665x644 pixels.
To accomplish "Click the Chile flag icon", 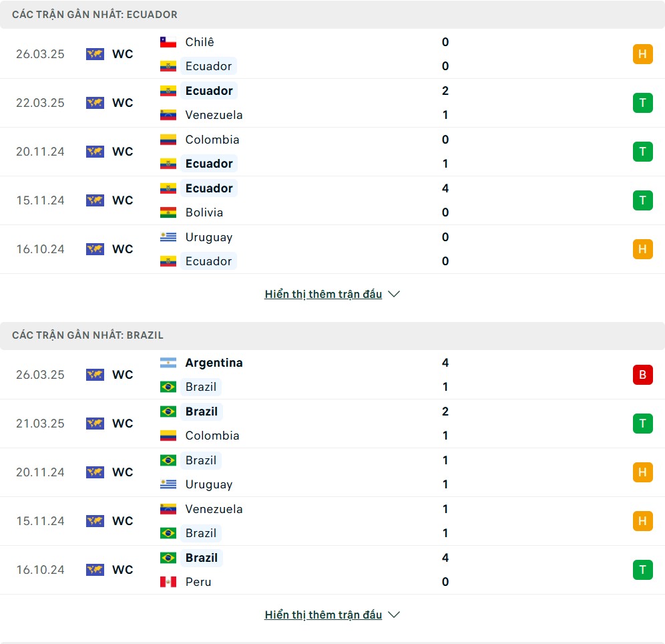I will [x=168, y=42].
